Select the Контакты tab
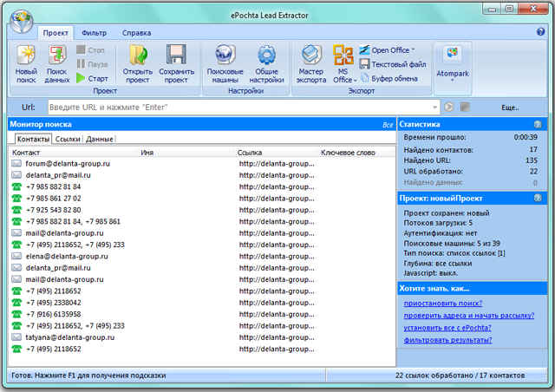The image size is (555, 392). coord(33,139)
